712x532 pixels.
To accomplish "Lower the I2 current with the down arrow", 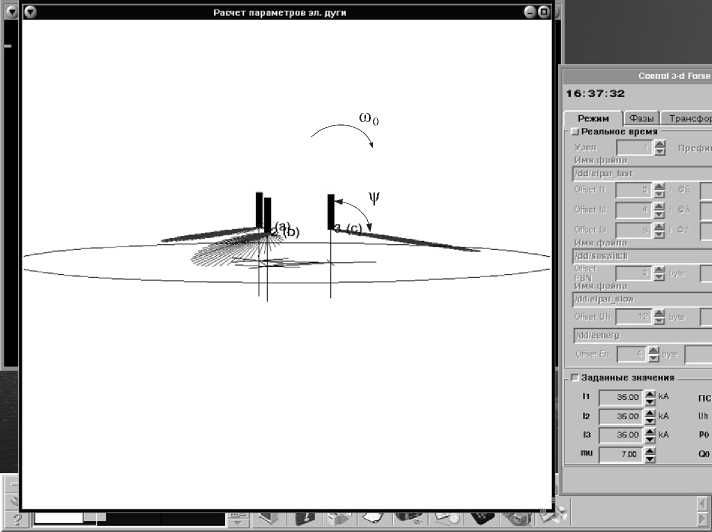I will [650, 421].
